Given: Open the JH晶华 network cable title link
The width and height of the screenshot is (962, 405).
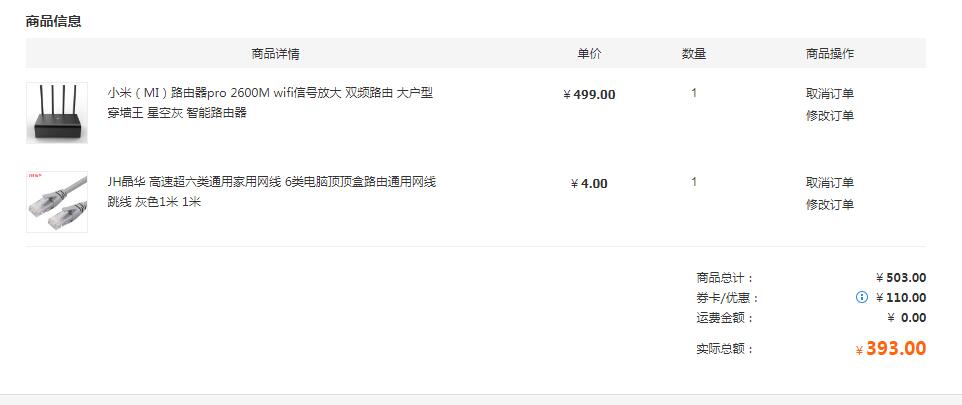Looking at the screenshot, I should tap(272, 192).
